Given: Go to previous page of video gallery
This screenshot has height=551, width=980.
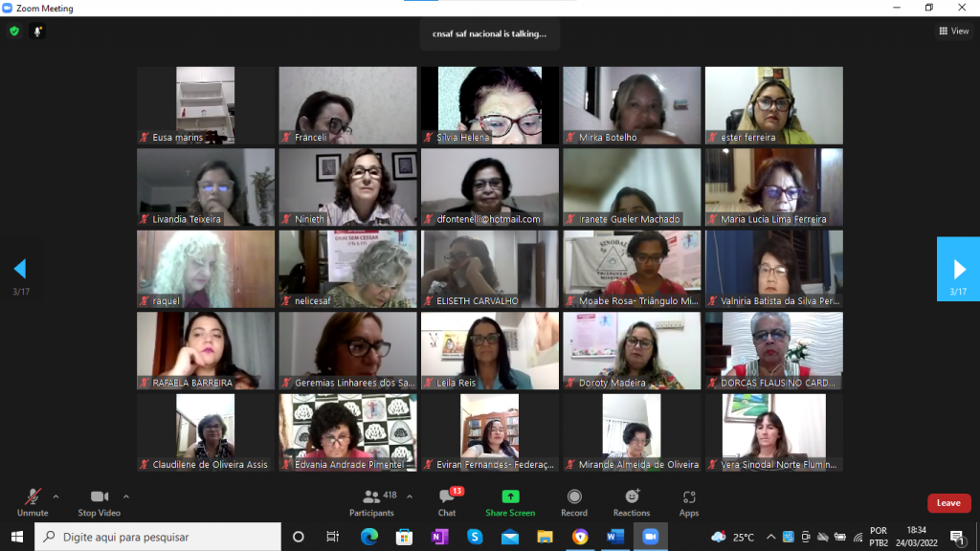Looking at the screenshot, I should click(19, 269).
